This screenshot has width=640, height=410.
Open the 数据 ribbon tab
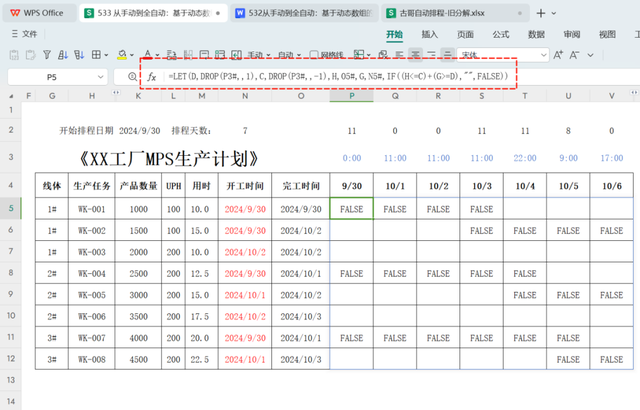(536, 34)
